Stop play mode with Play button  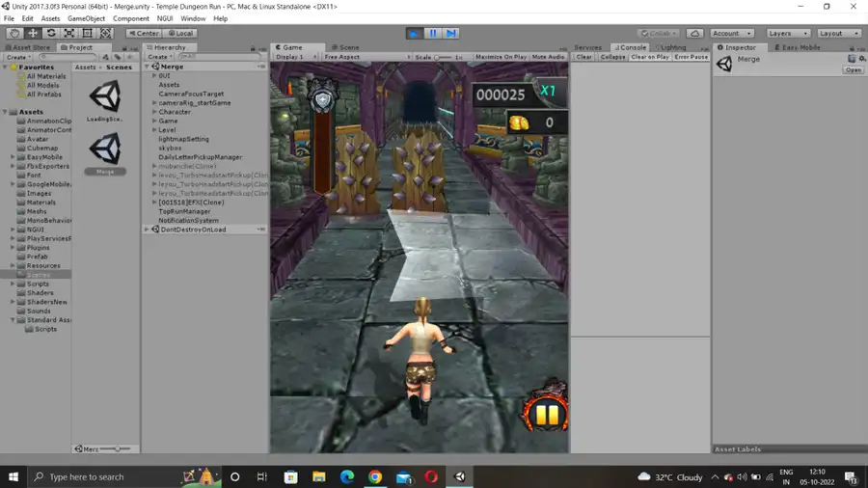click(414, 33)
